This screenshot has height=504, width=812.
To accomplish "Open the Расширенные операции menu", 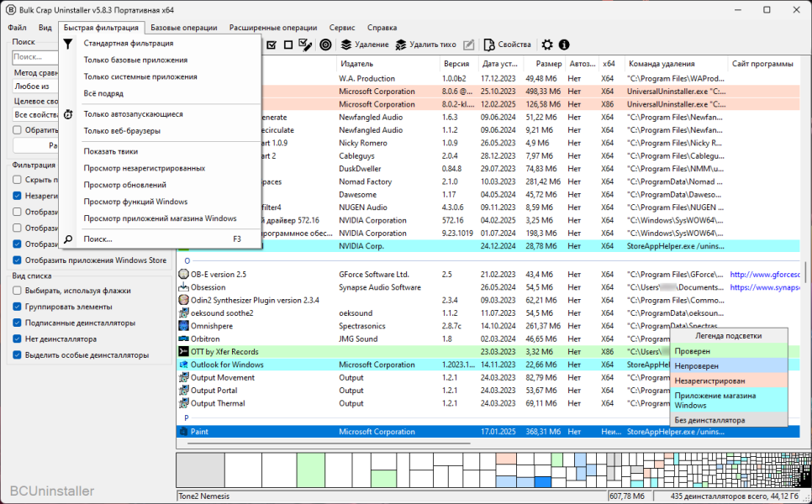I will tap(273, 28).
